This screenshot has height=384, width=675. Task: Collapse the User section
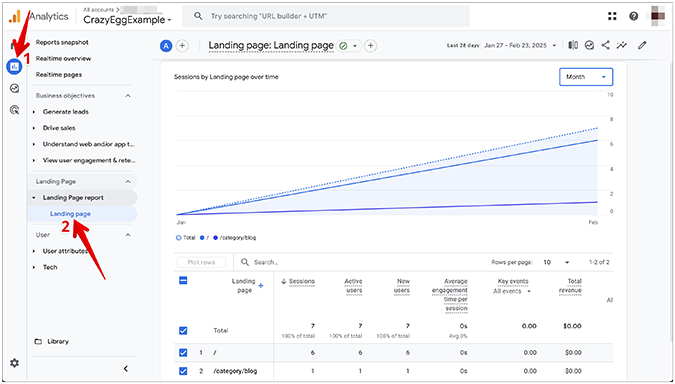[x=128, y=235]
